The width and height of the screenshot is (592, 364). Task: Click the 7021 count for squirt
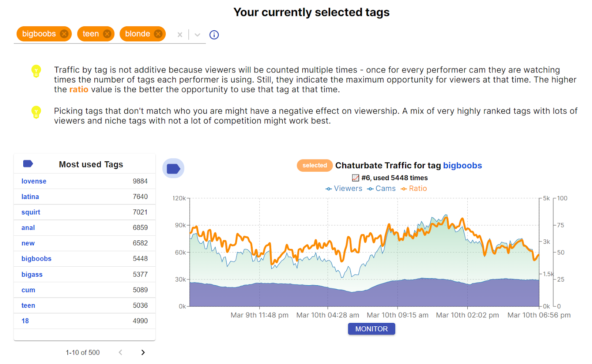140,212
